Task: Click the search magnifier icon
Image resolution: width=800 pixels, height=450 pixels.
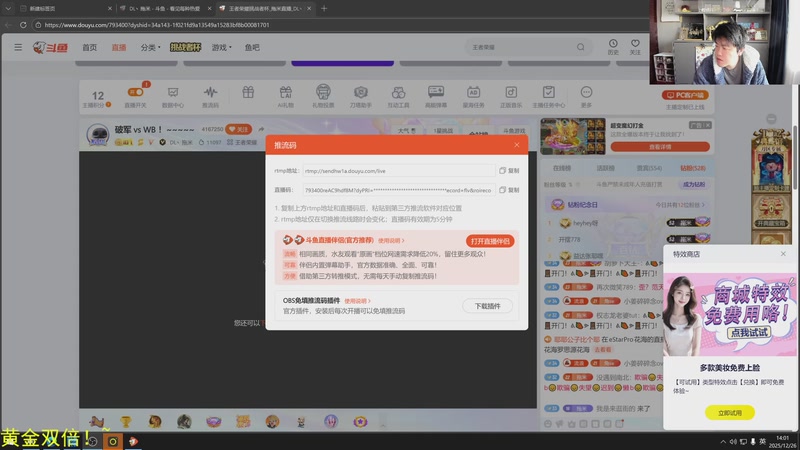Action: pyautogui.click(x=581, y=47)
